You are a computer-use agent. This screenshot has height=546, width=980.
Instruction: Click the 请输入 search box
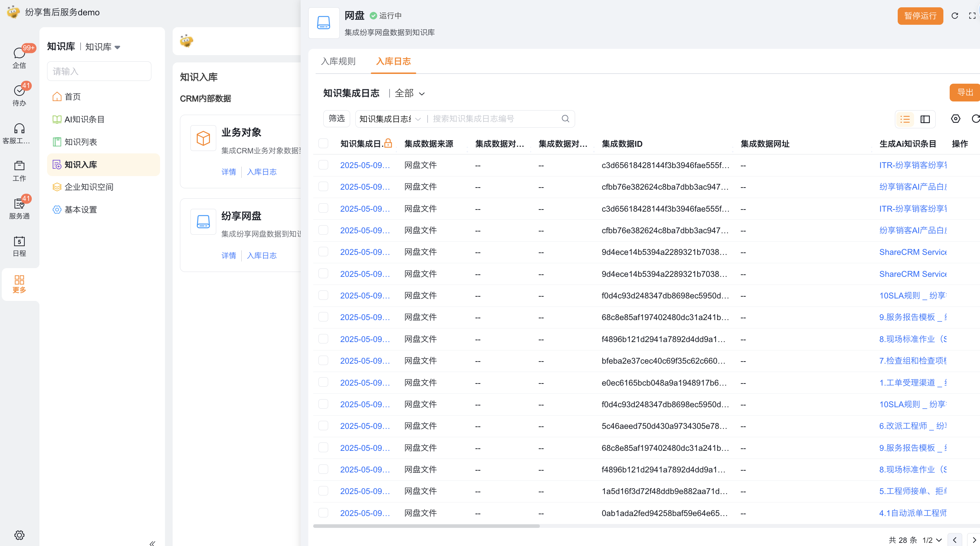point(99,71)
